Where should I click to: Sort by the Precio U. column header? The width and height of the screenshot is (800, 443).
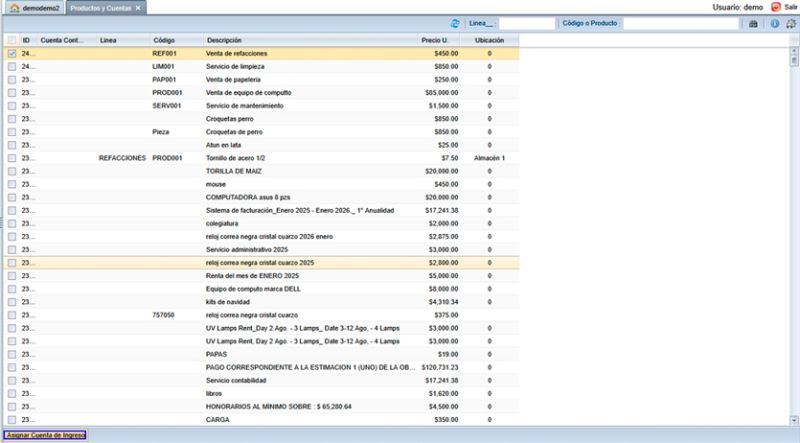pos(439,40)
